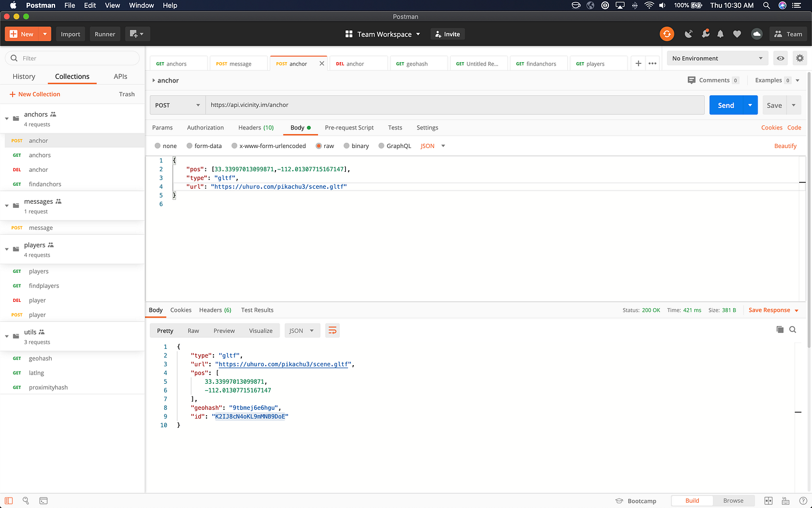Add a new request tab with plus

(638, 63)
